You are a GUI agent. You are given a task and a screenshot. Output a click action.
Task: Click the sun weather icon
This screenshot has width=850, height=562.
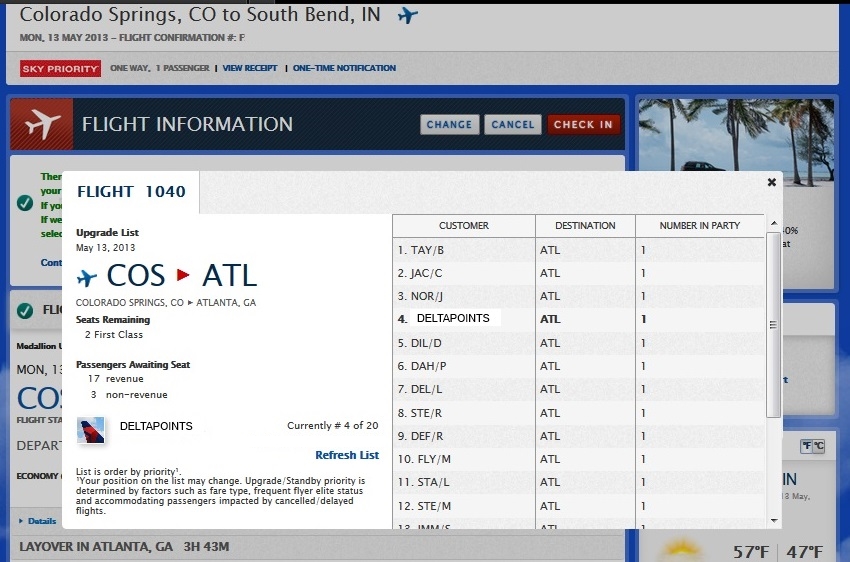click(x=681, y=550)
